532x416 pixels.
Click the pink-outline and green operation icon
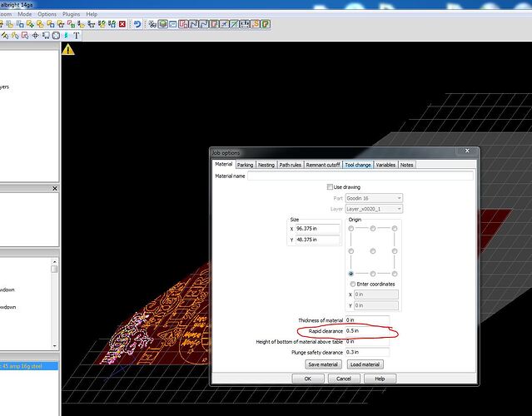click(71, 24)
